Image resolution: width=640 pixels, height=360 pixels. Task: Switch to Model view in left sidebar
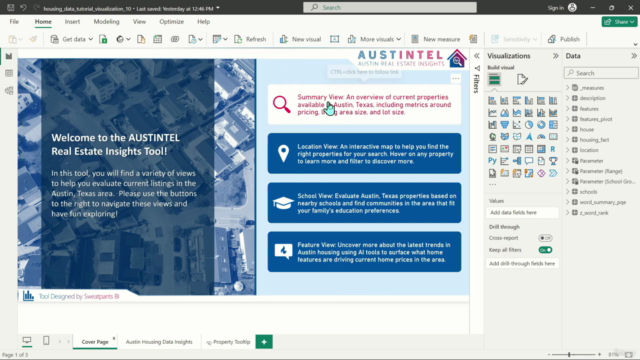point(9,91)
